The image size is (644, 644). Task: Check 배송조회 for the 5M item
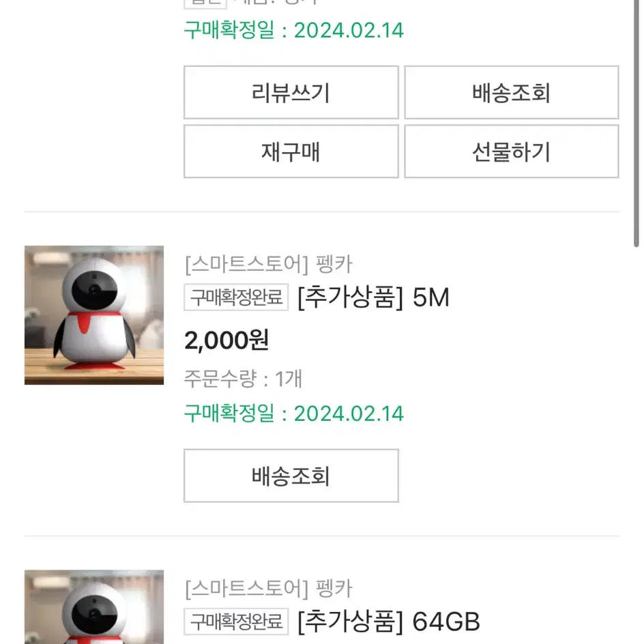(291, 475)
